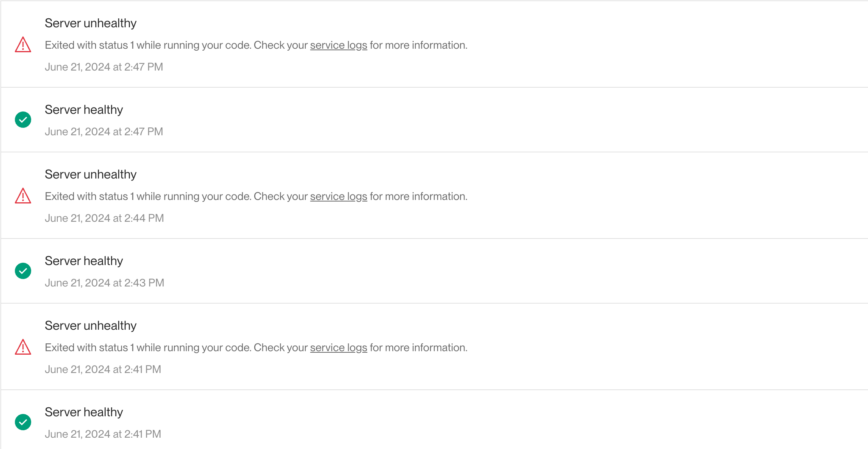Click the red warning icon for the 2:47 PM unhealthy event
Viewport: 868px width, 449px height.
pos(23,44)
